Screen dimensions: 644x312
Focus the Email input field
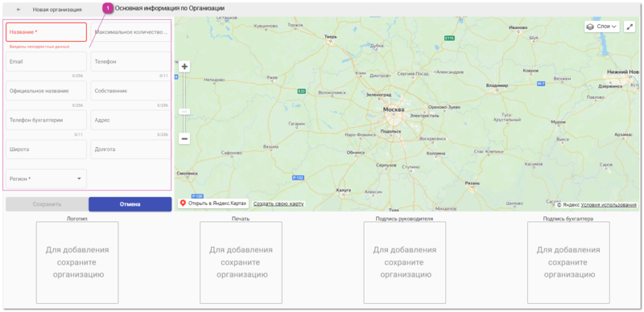(47, 62)
